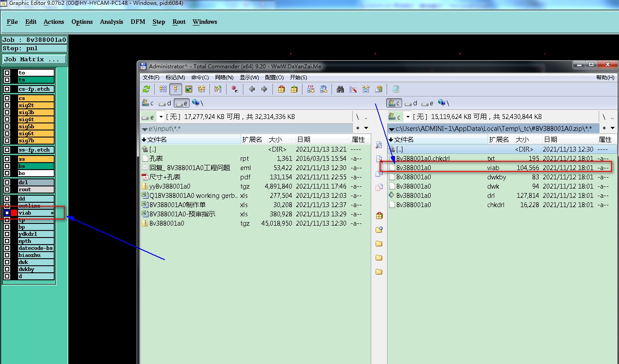
Task: Open left panel directory history arrow
Action: pyautogui.click(x=366, y=128)
